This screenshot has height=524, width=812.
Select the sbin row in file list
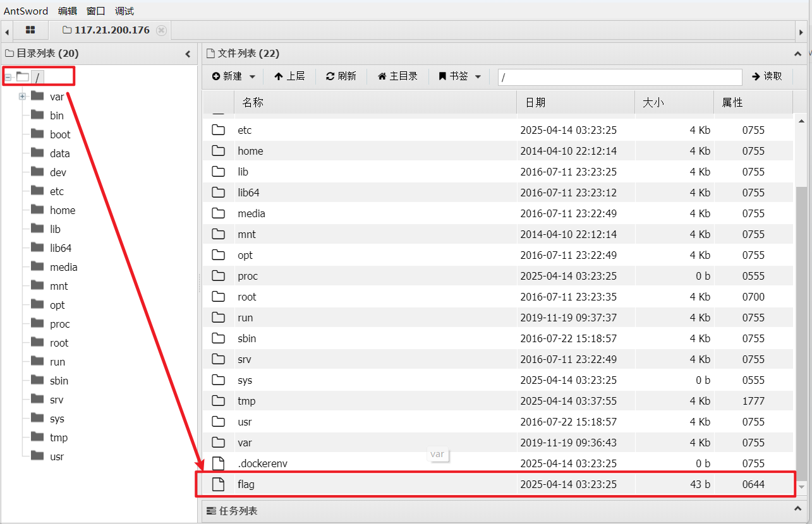(x=498, y=338)
